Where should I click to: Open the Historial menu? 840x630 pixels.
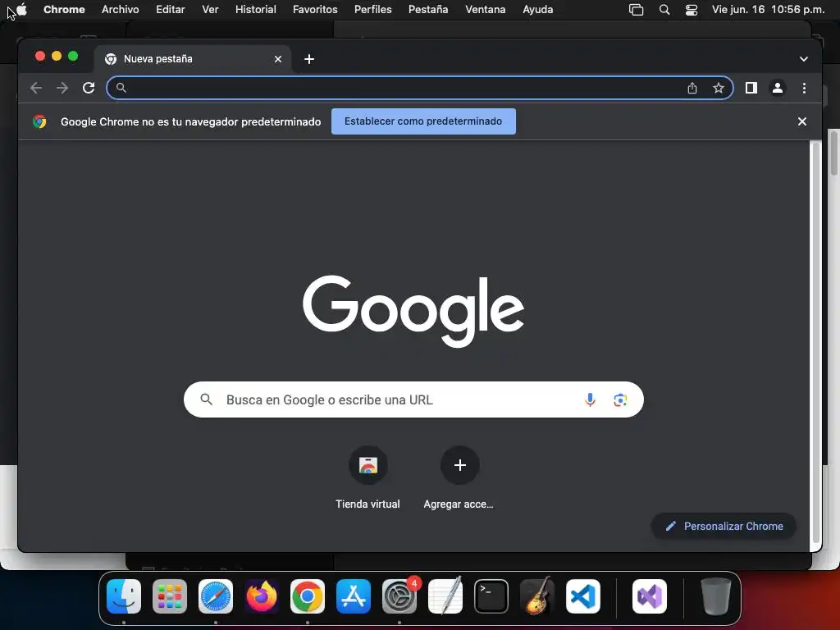click(x=256, y=10)
